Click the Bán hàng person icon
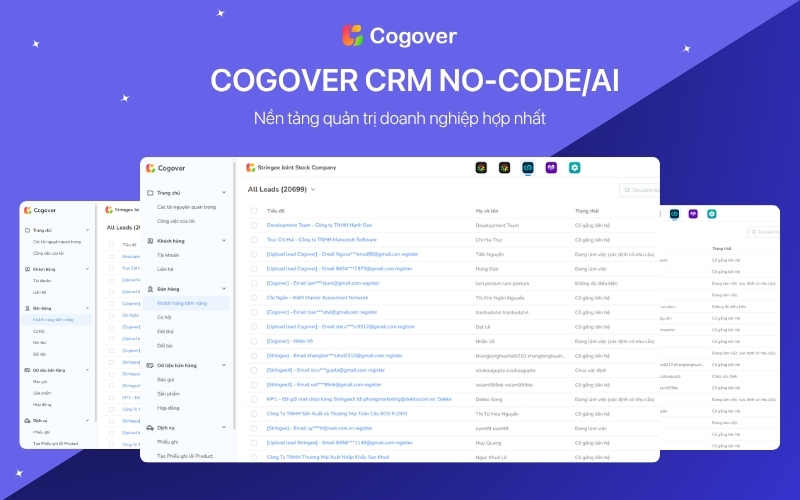The image size is (800, 500). coord(150,288)
